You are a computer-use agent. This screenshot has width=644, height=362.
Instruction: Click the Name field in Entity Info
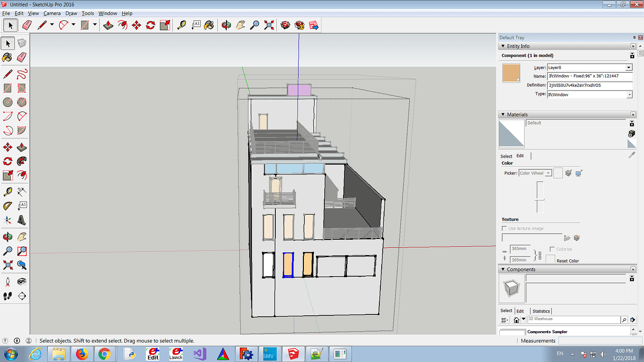point(589,76)
